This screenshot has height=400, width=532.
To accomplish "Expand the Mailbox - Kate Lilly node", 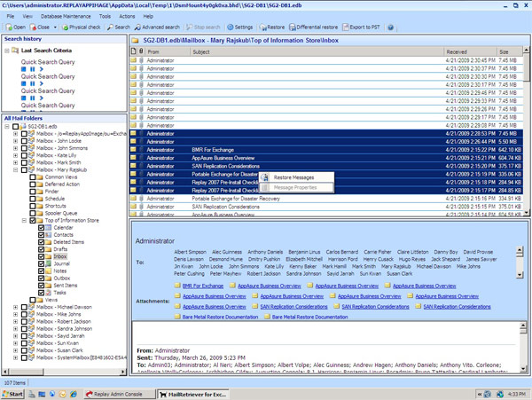I will pos(14,155).
